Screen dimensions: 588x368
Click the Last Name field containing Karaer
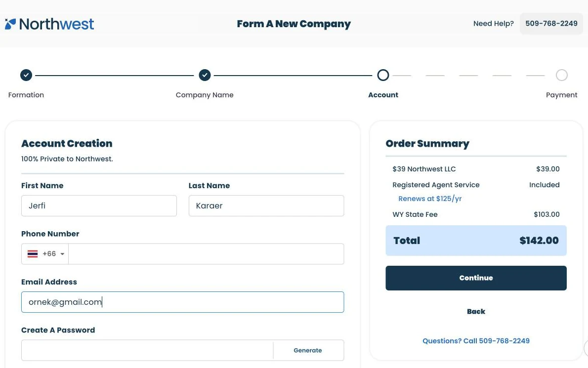click(x=266, y=206)
